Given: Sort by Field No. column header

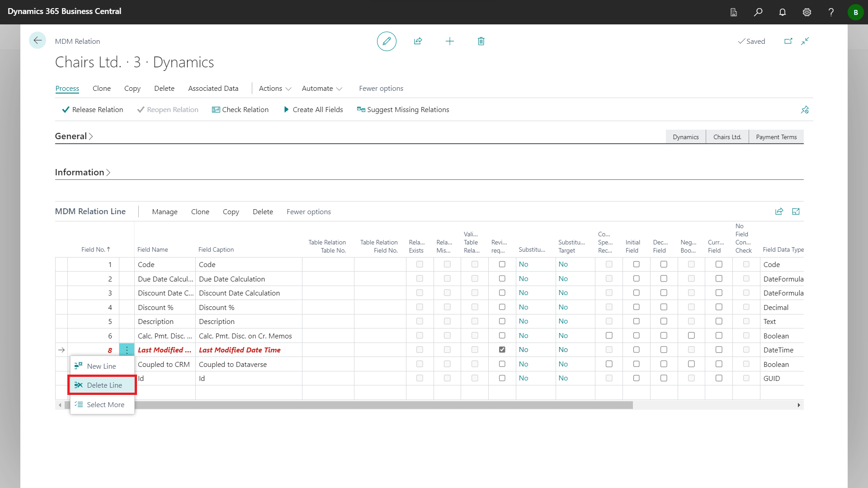Looking at the screenshot, I should (x=95, y=249).
